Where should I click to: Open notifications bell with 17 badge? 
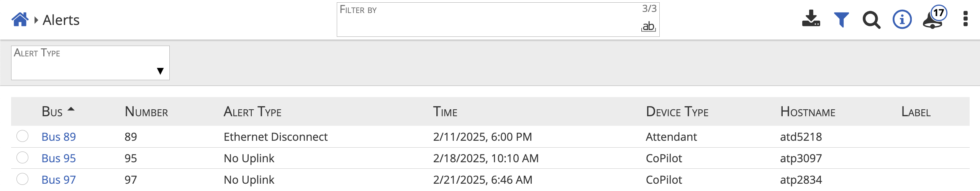933,20
